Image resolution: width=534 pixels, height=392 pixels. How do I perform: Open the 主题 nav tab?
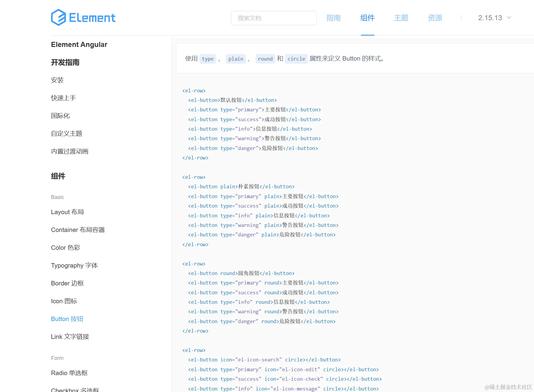point(401,18)
